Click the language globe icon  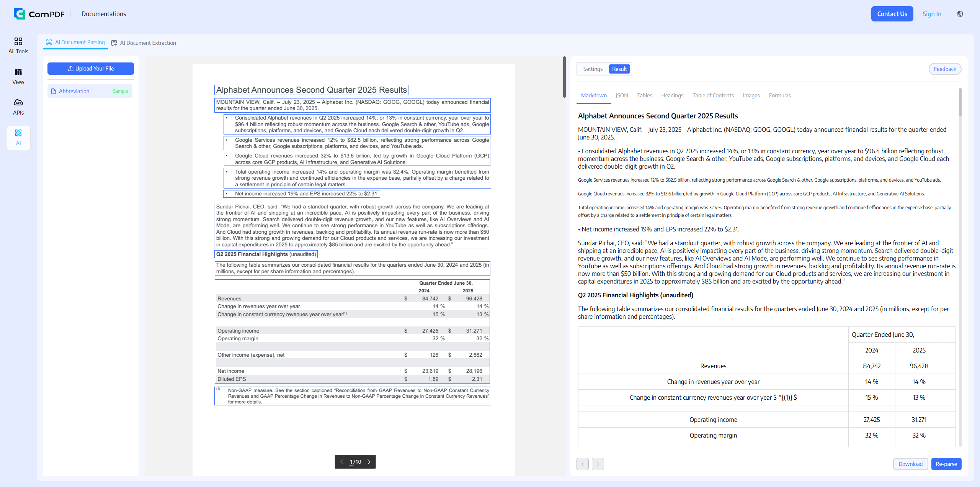960,14
